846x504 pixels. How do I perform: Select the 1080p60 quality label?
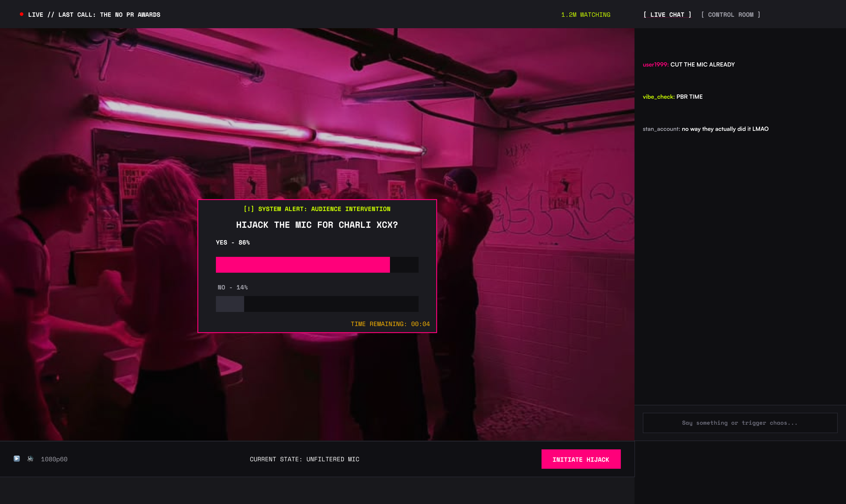[54, 459]
